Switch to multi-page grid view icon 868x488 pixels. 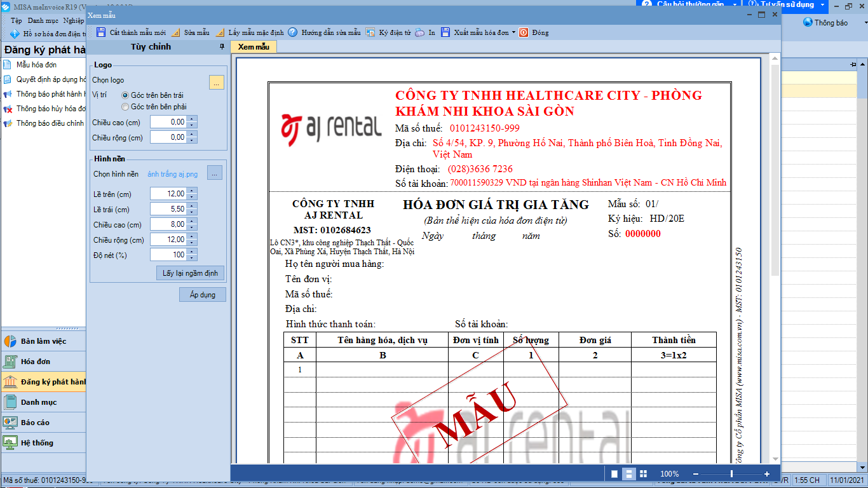click(x=643, y=474)
